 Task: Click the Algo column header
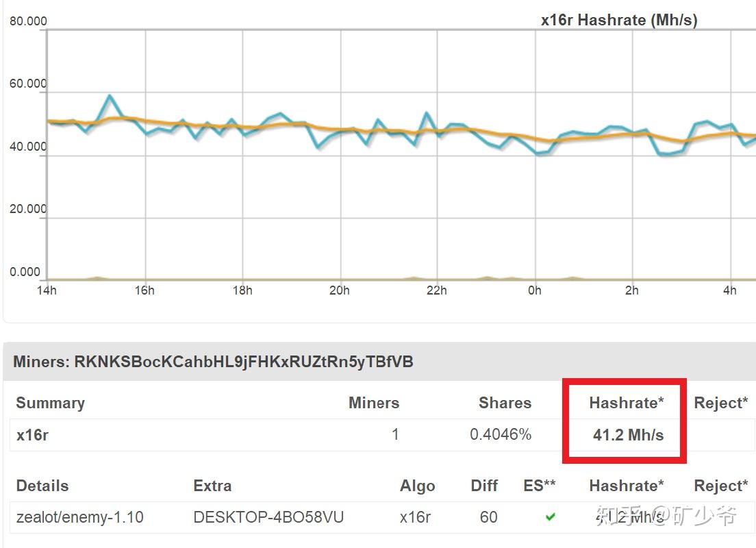coord(417,486)
